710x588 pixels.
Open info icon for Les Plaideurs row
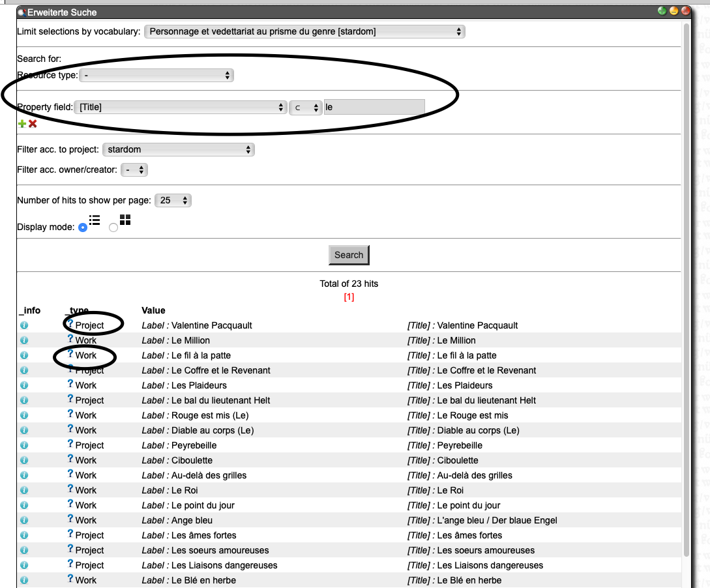pos(24,385)
